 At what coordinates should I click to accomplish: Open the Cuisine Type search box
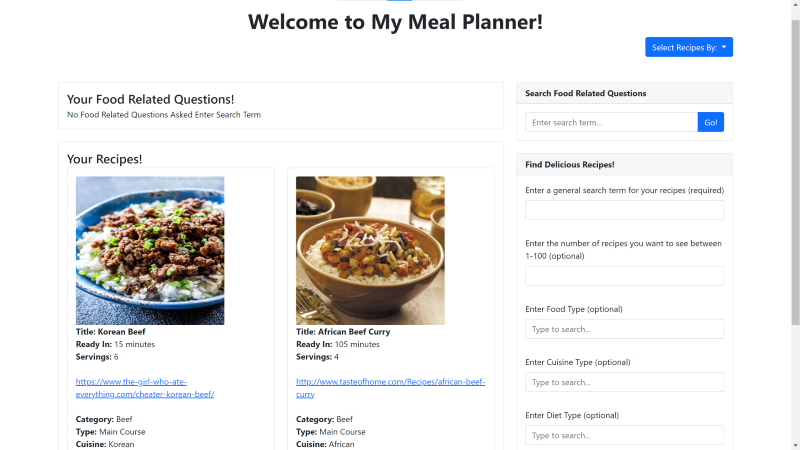click(624, 382)
